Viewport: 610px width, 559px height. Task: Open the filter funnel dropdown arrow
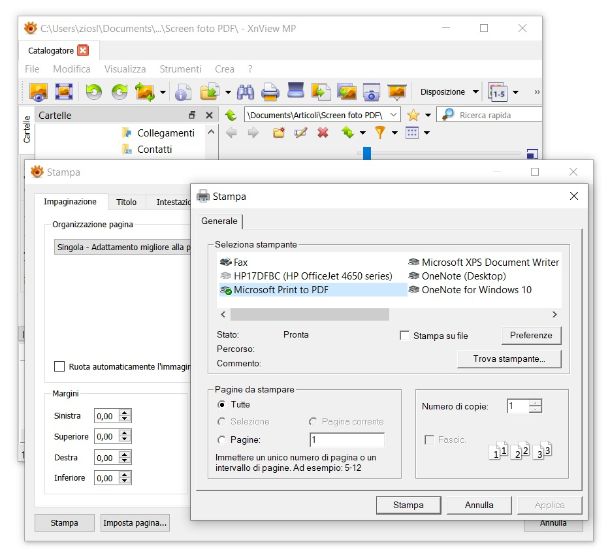pos(394,133)
